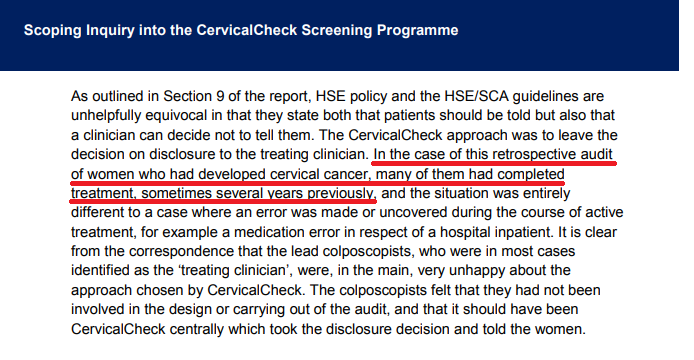Image resolution: width=694 pixels, height=360 pixels.
Task: Click the words 'lead colposcopists'
Action: pyautogui.click(x=352, y=251)
